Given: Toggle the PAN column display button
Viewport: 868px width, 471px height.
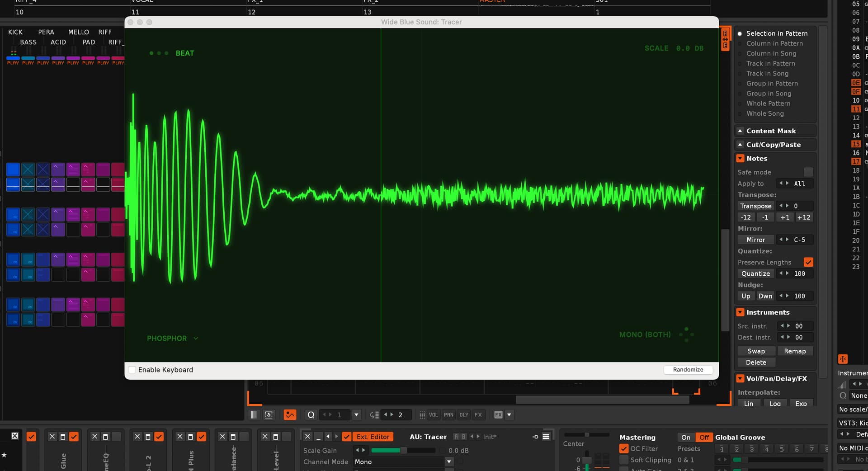Looking at the screenshot, I should (448, 415).
